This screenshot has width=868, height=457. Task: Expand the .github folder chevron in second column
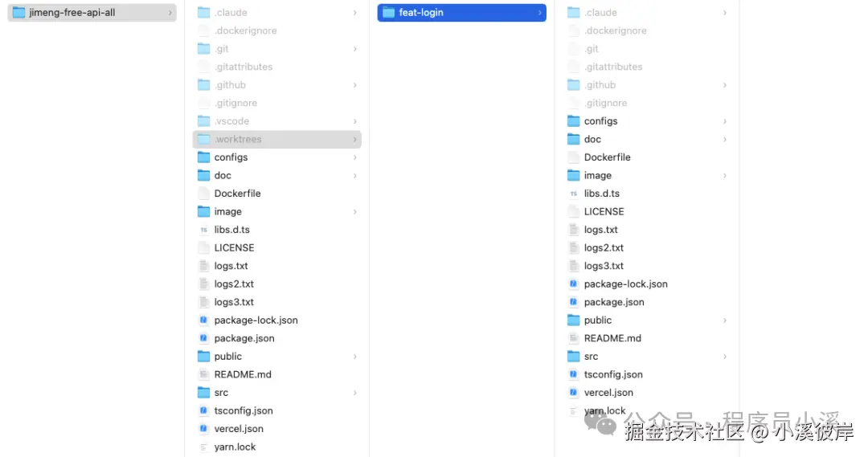pos(355,85)
